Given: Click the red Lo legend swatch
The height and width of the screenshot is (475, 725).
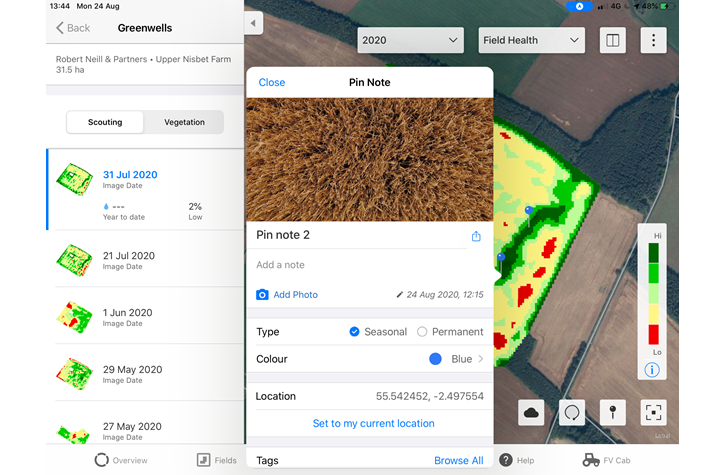Looking at the screenshot, I should (653, 334).
